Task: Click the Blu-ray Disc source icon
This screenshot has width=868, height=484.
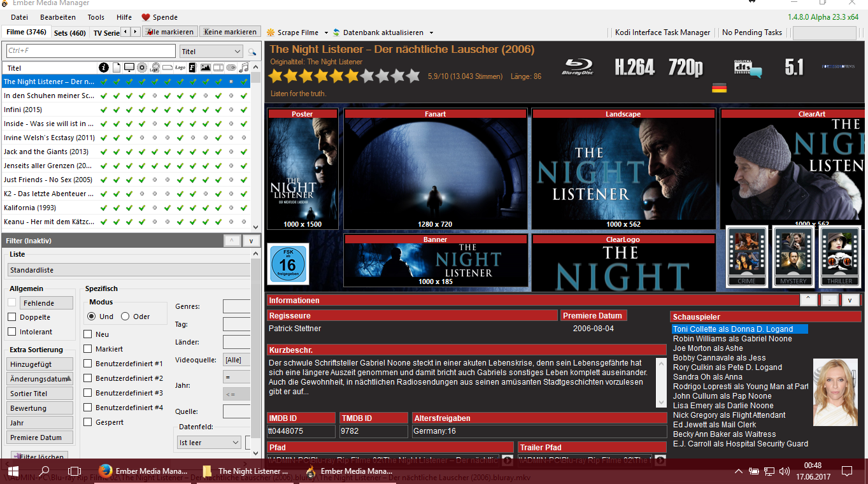Action: pos(578,67)
